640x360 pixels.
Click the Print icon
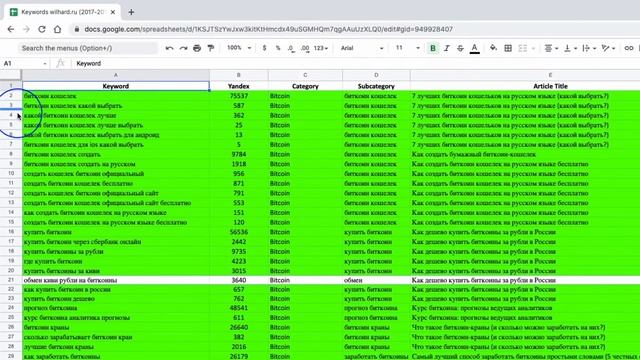[x=197, y=48]
